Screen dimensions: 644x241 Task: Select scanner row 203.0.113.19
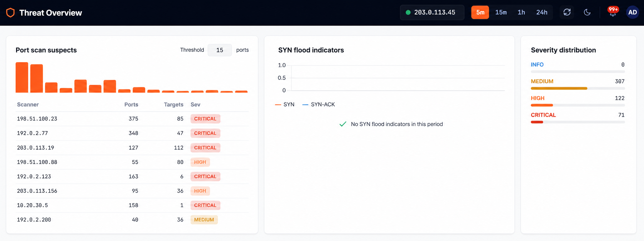tap(132, 148)
